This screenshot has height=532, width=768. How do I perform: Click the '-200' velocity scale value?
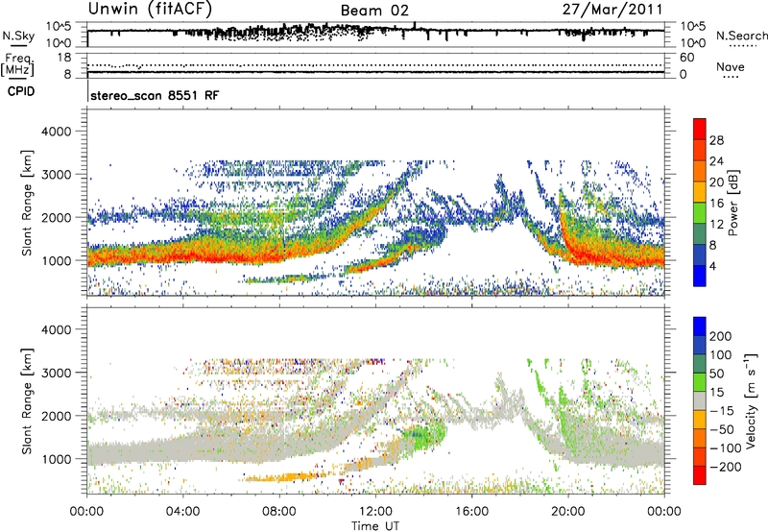click(726, 467)
